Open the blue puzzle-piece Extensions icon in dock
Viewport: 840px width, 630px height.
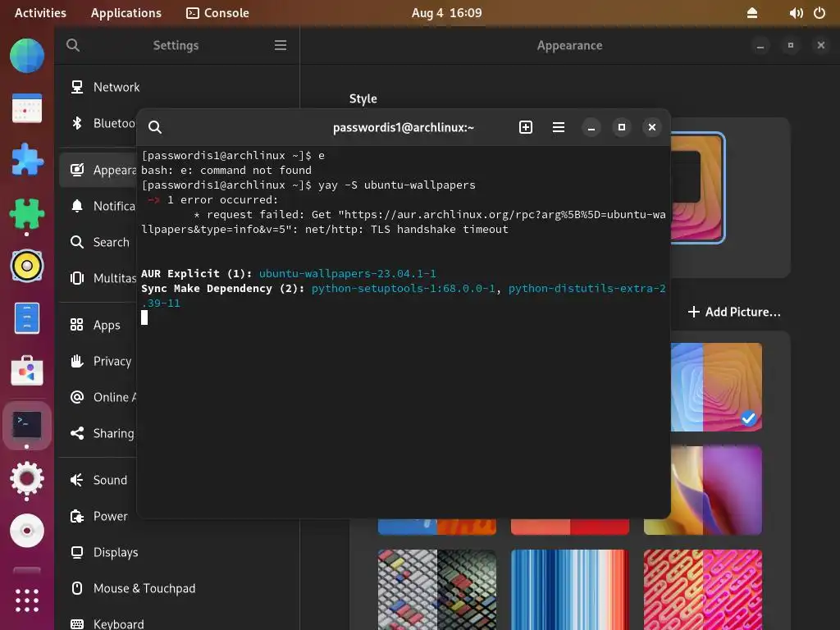(x=27, y=160)
